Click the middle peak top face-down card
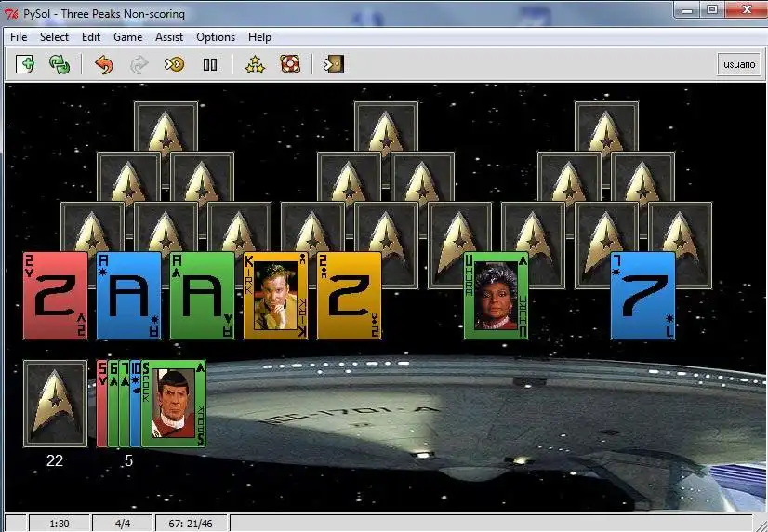The height and width of the screenshot is (532, 768). click(x=387, y=127)
